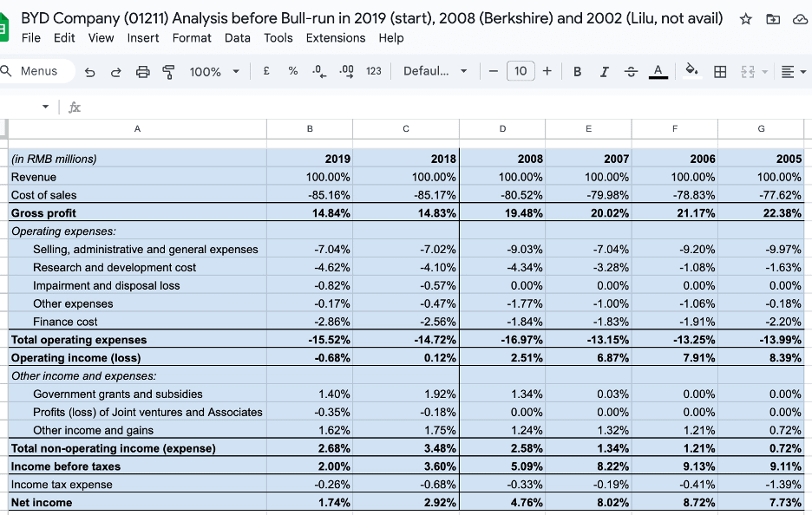Open the Edit menu

(x=64, y=38)
